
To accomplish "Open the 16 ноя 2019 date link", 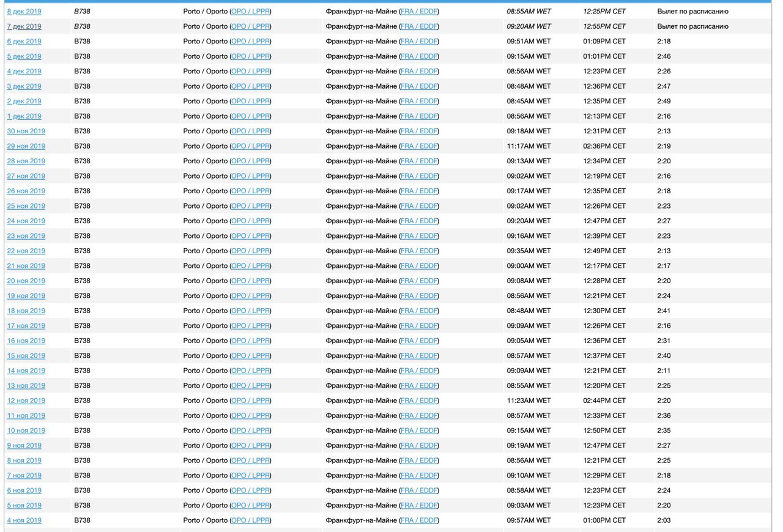I will 26,341.
